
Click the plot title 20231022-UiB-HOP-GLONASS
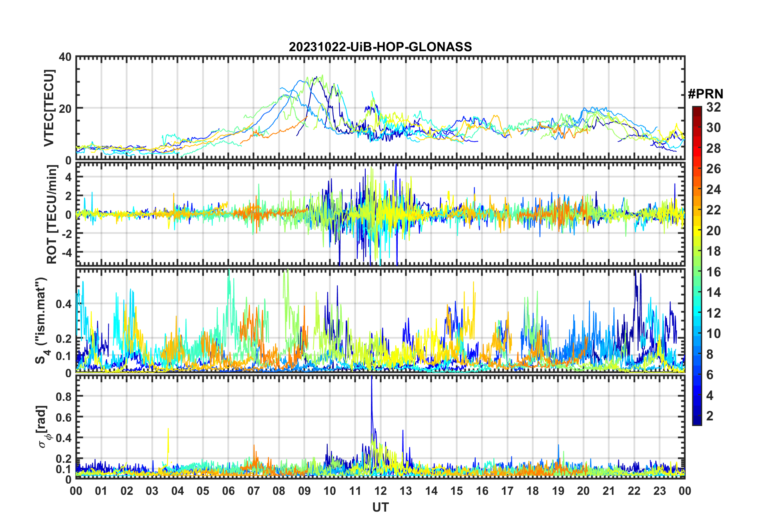pyautogui.click(x=380, y=47)
